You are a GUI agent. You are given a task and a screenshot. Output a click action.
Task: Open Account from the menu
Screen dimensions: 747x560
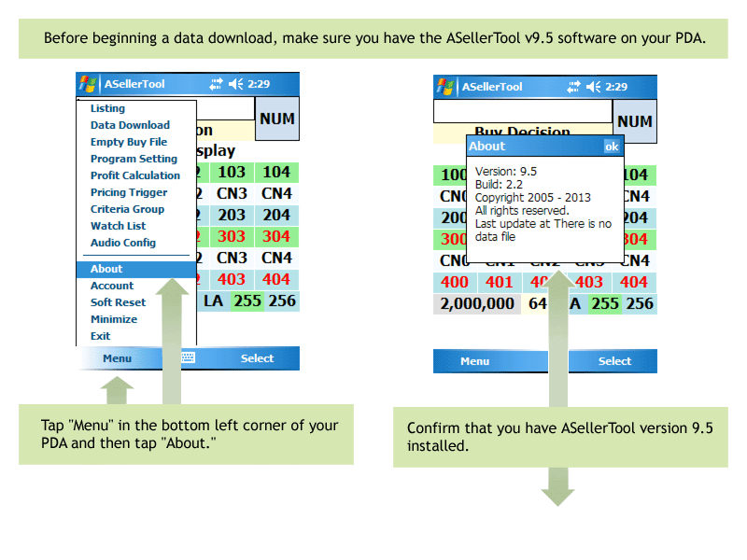click(x=112, y=286)
